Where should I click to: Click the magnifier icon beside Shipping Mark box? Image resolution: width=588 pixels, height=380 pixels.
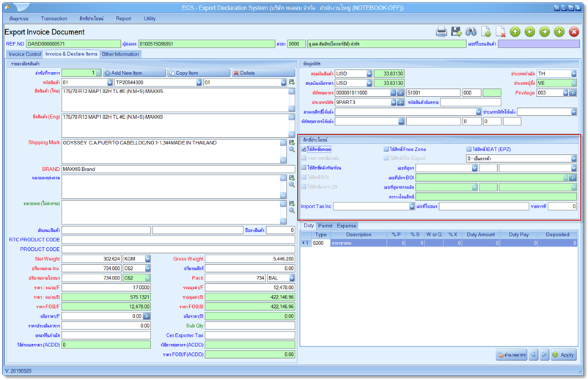292,150
